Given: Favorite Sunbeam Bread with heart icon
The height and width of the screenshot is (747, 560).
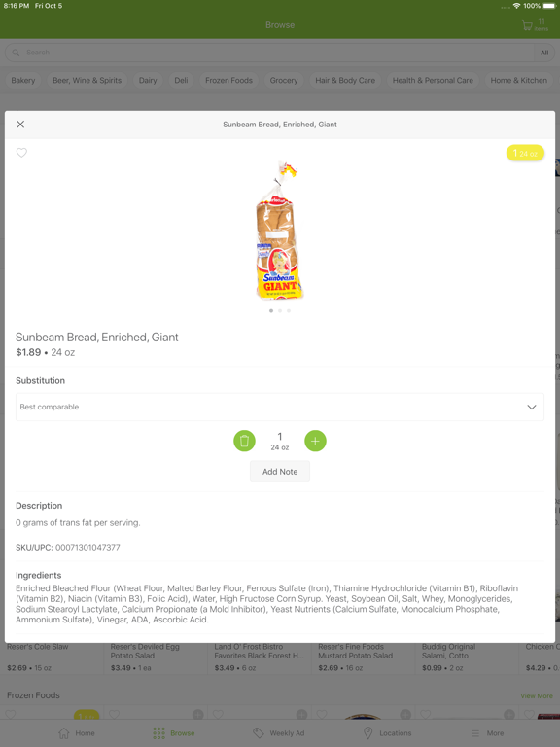Looking at the screenshot, I should tap(21, 153).
